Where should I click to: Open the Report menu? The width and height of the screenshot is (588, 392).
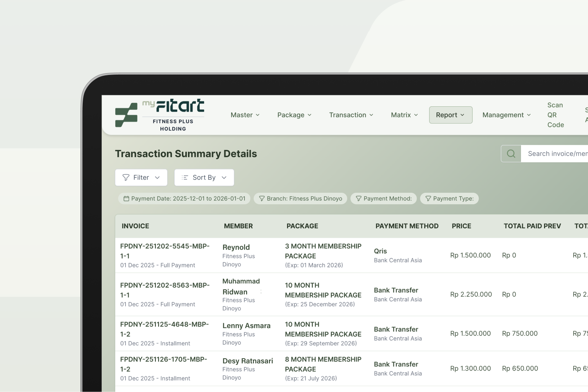coord(450,115)
